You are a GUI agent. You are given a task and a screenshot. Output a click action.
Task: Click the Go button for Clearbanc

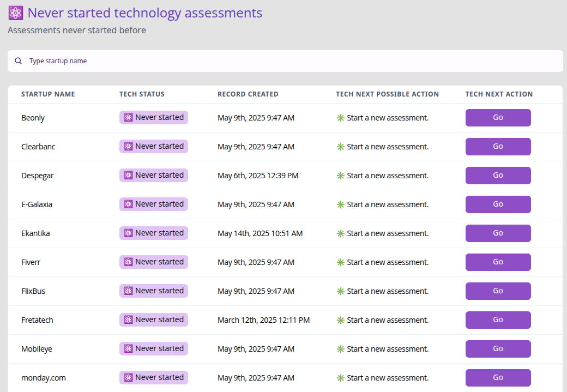coord(498,147)
